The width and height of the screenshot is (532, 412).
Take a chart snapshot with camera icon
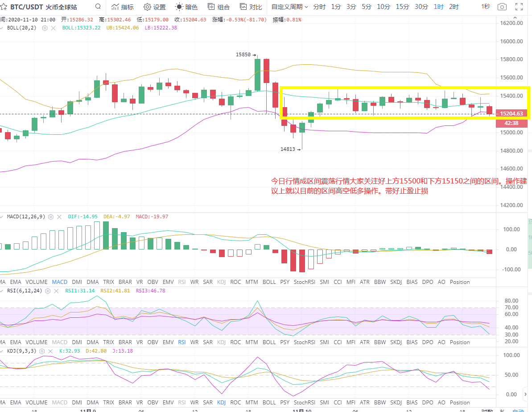coord(502,7)
